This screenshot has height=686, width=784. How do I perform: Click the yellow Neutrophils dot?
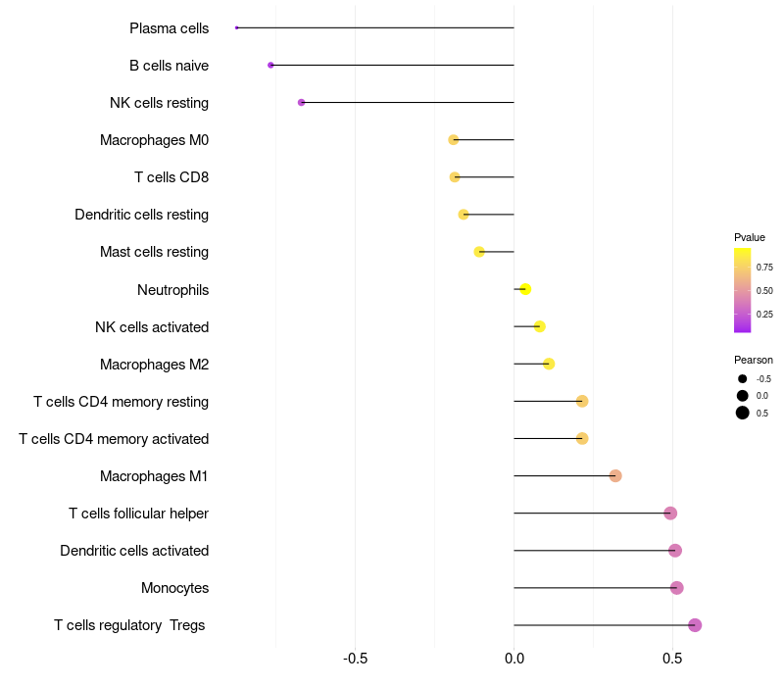point(525,289)
